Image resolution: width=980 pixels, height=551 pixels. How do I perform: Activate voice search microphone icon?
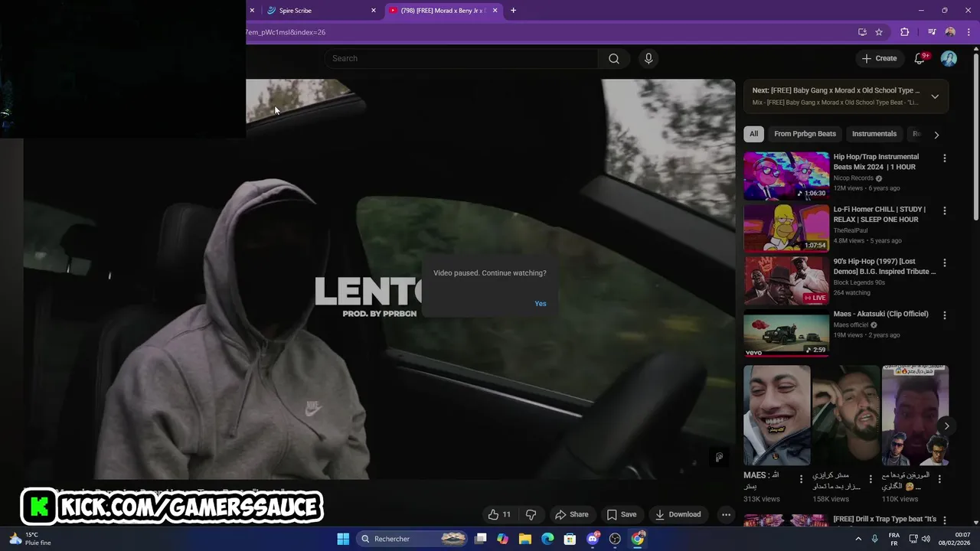[648, 59]
